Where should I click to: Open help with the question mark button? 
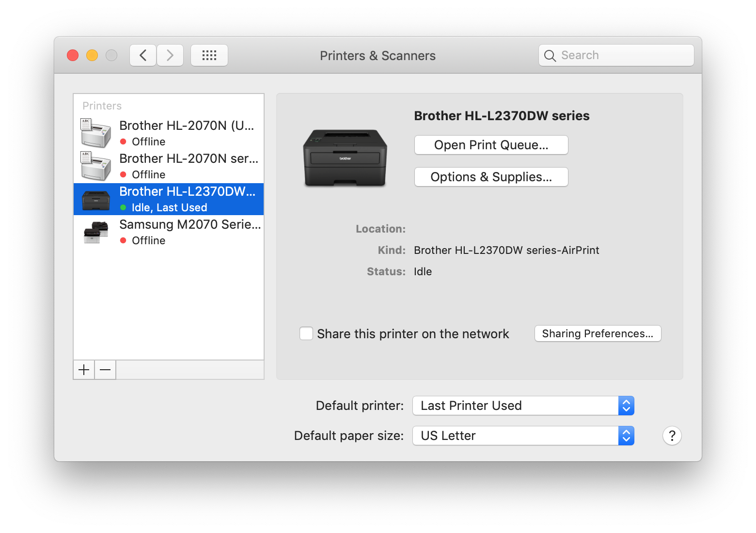(672, 436)
